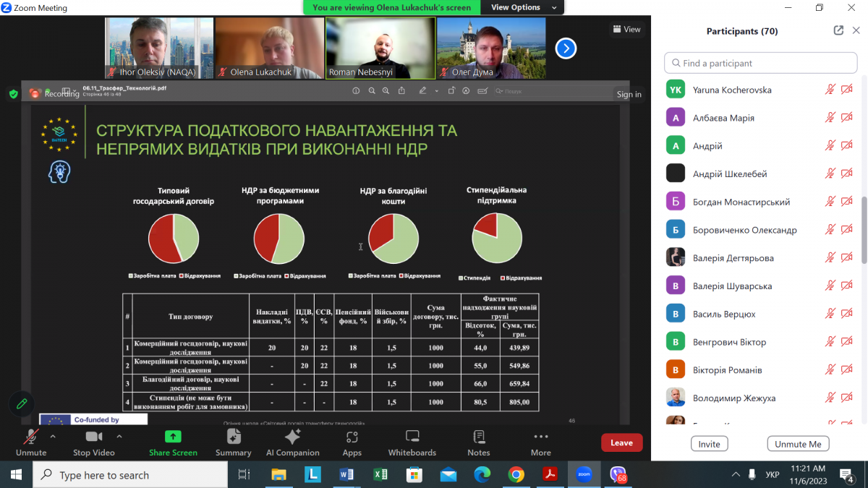Unmute the microphone
Image resolution: width=868 pixels, height=488 pixels.
click(31, 442)
